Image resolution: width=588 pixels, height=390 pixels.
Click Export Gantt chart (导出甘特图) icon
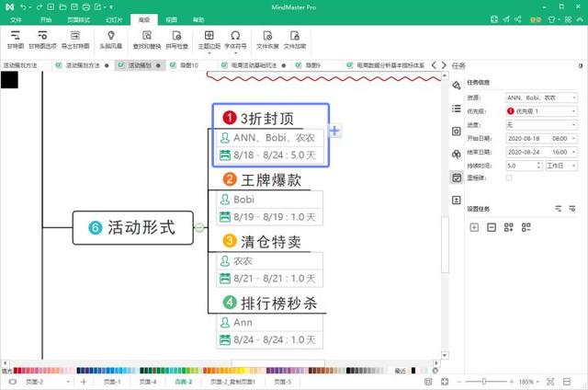[75, 40]
